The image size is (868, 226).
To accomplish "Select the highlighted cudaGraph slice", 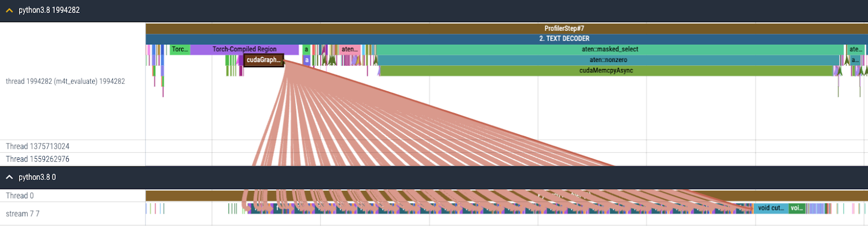I will click(x=263, y=60).
